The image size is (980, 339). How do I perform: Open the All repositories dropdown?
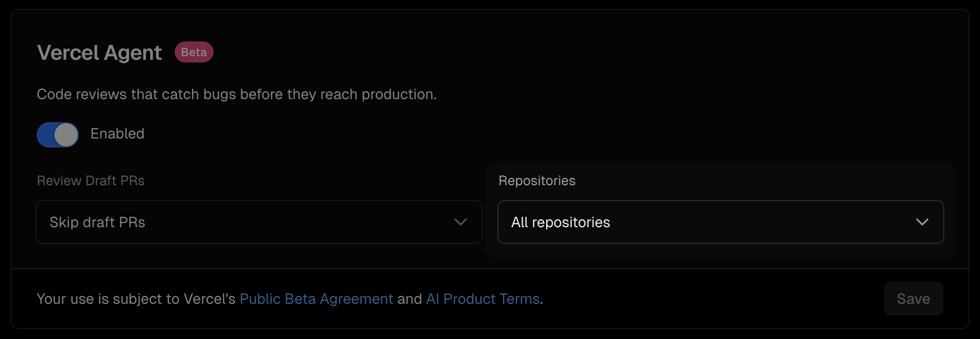tap(720, 222)
